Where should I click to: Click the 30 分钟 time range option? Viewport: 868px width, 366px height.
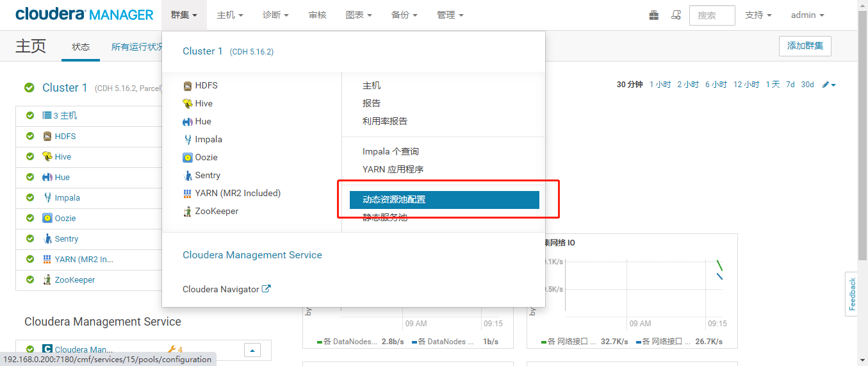[630, 85]
